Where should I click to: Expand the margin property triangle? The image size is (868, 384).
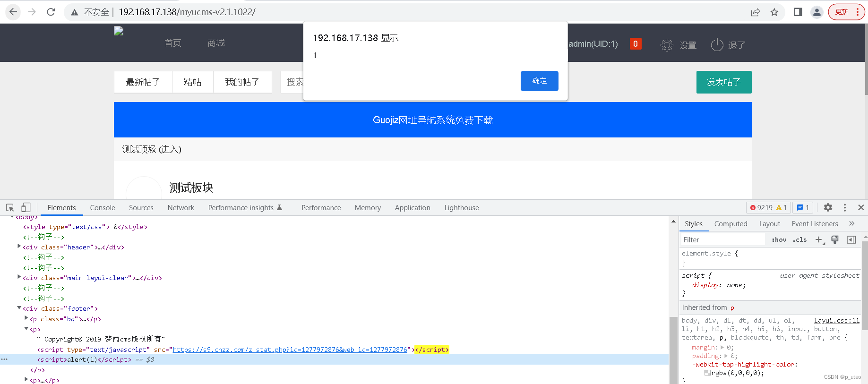[x=722, y=347]
